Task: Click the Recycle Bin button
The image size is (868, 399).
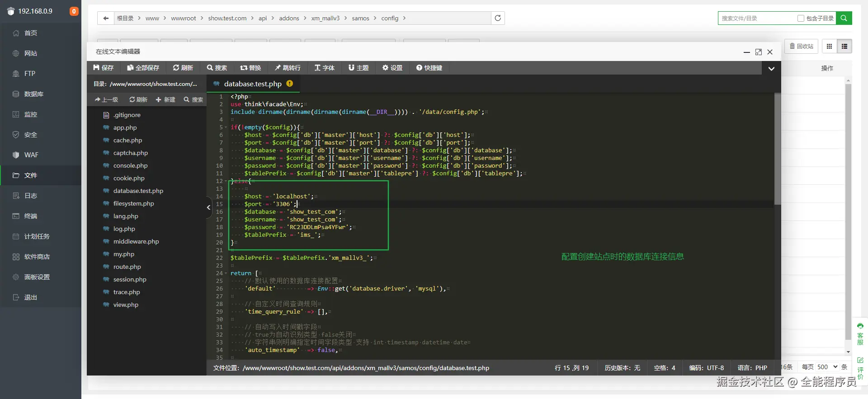Action: [x=801, y=46]
